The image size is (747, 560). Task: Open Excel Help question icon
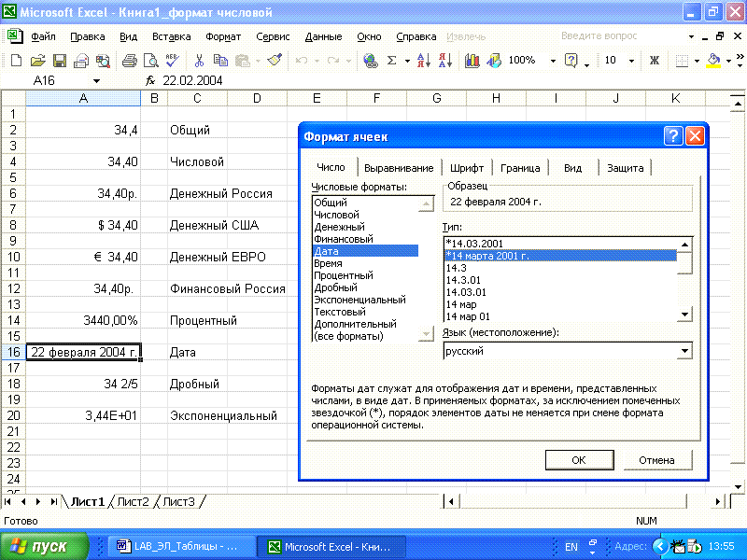point(571,61)
